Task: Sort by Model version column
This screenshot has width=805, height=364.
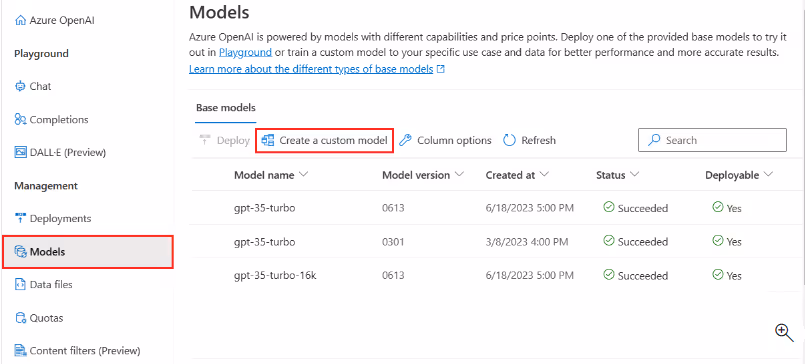Action: tap(423, 175)
